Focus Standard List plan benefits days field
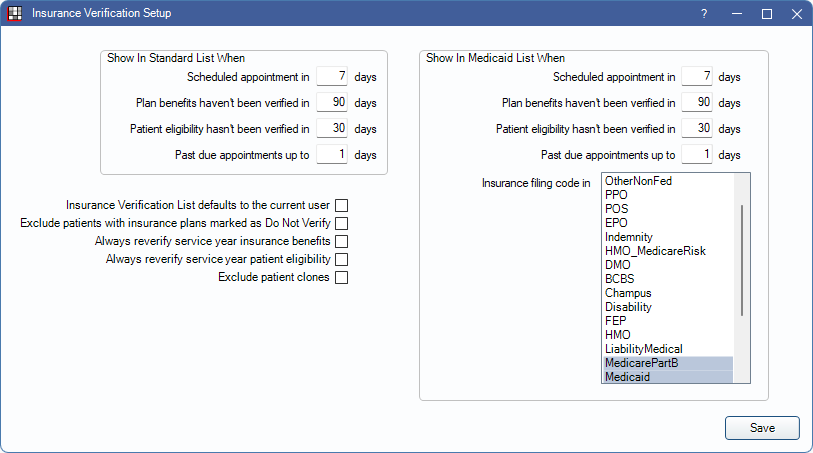Viewport: 813px width, 453px height. click(331, 102)
